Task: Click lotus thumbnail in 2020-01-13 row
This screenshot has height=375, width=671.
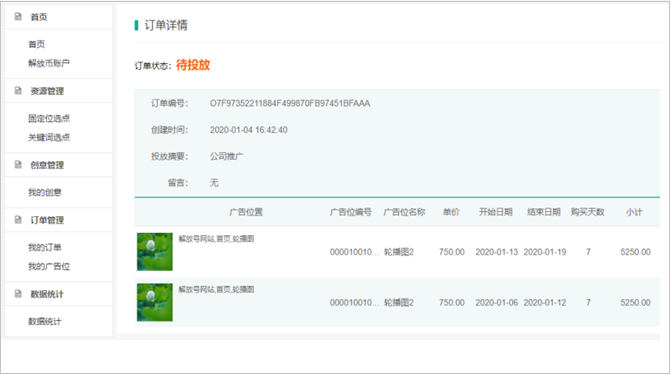Action: click(x=155, y=252)
